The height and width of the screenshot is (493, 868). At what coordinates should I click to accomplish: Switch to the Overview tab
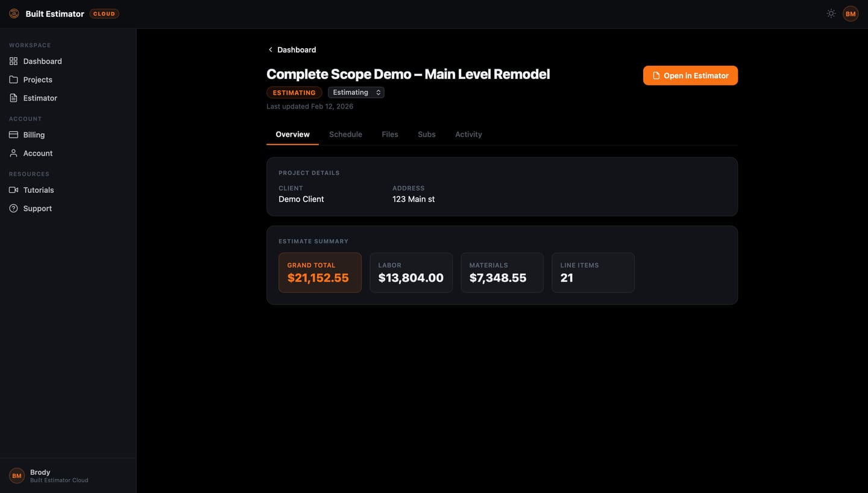[292, 134]
